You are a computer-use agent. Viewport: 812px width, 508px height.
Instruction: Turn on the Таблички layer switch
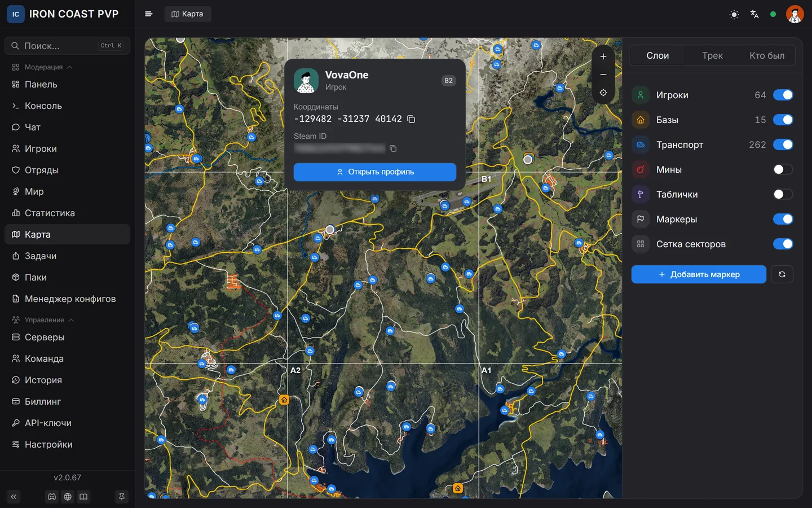pos(783,194)
